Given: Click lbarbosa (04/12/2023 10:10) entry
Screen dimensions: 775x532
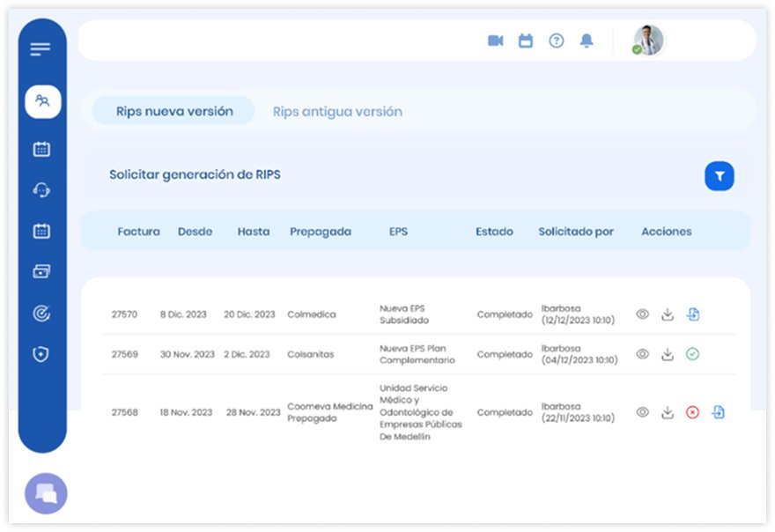Looking at the screenshot, I should tap(579, 354).
